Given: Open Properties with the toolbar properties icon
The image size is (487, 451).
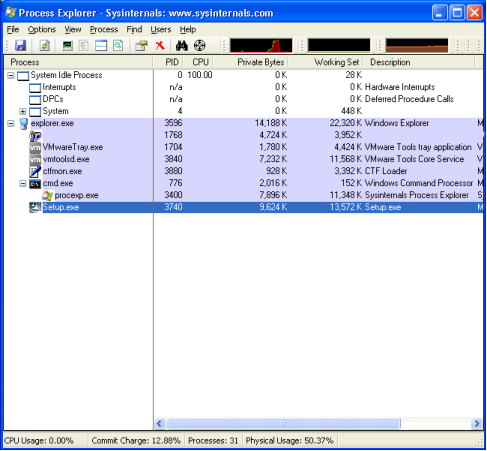Looking at the screenshot, I should point(141,45).
